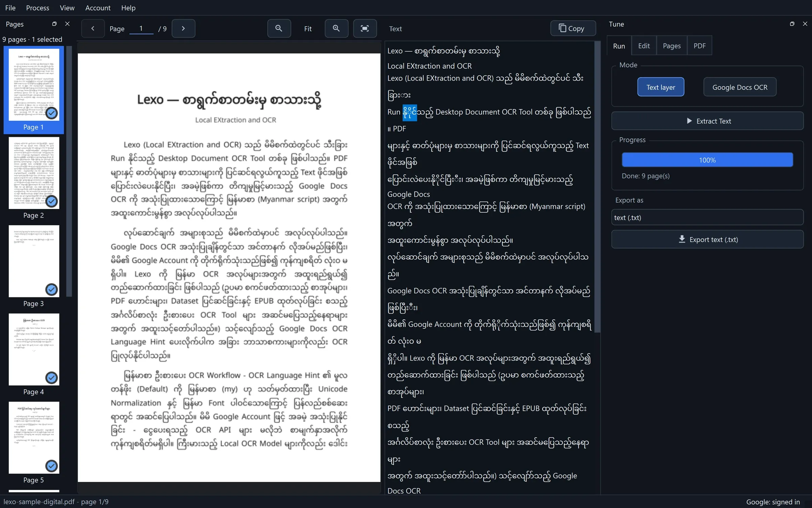812x508 pixels.
Task: Open Export as format dropdown
Action: pyautogui.click(x=707, y=217)
